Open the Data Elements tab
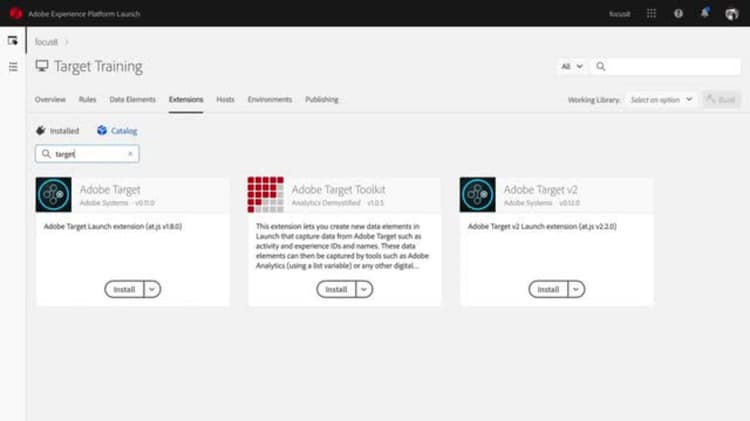The width and height of the screenshot is (750, 421). [x=132, y=100]
